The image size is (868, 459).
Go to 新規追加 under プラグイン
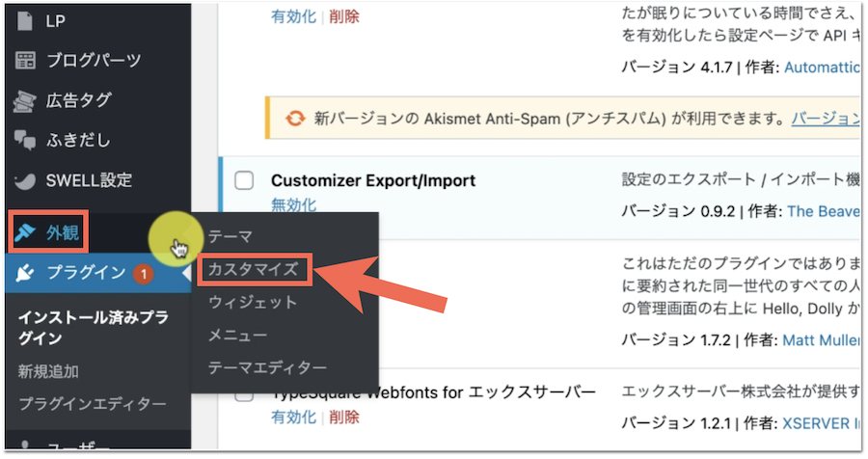coord(48,371)
